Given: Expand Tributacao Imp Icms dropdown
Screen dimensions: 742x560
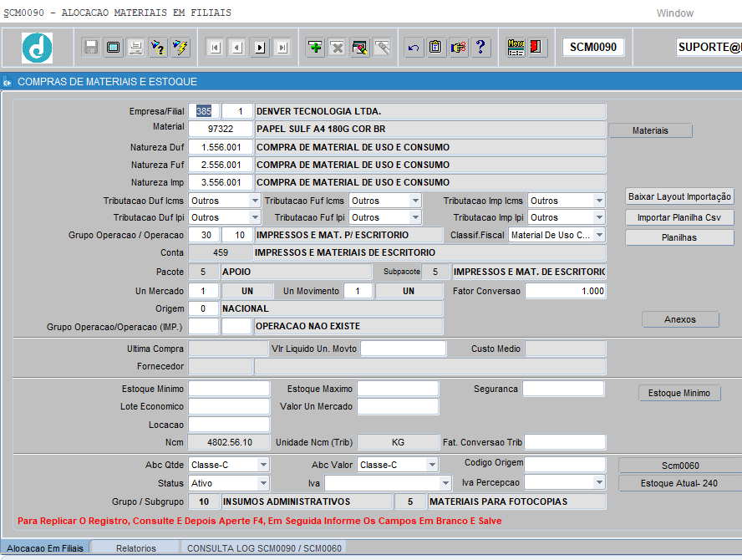Looking at the screenshot, I should [x=599, y=201].
